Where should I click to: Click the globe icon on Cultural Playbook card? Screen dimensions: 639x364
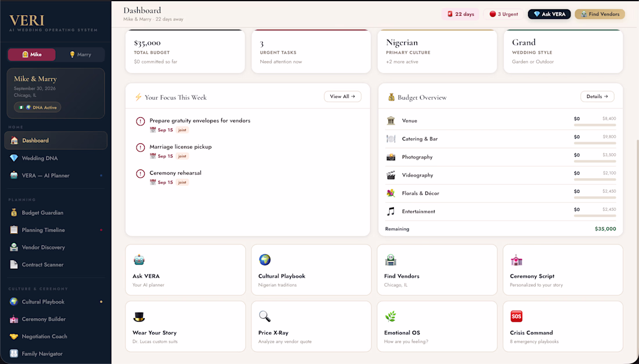click(x=265, y=260)
